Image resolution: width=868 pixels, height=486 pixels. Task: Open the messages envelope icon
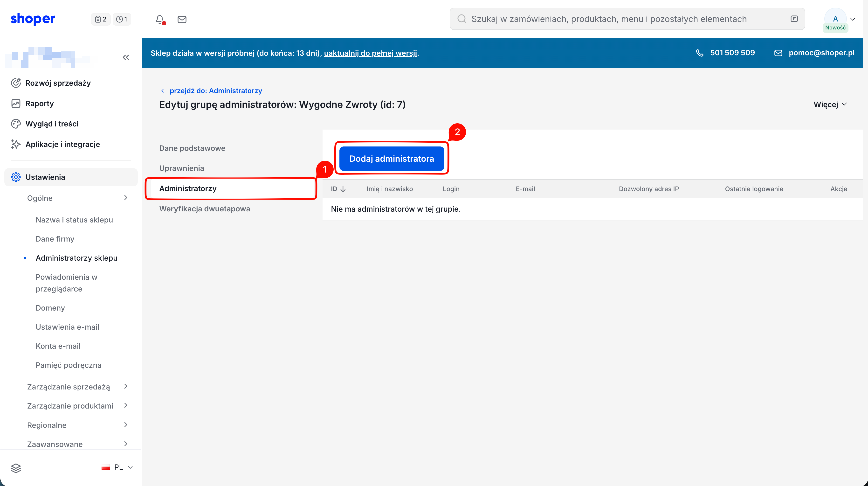click(x=182, y=19)
